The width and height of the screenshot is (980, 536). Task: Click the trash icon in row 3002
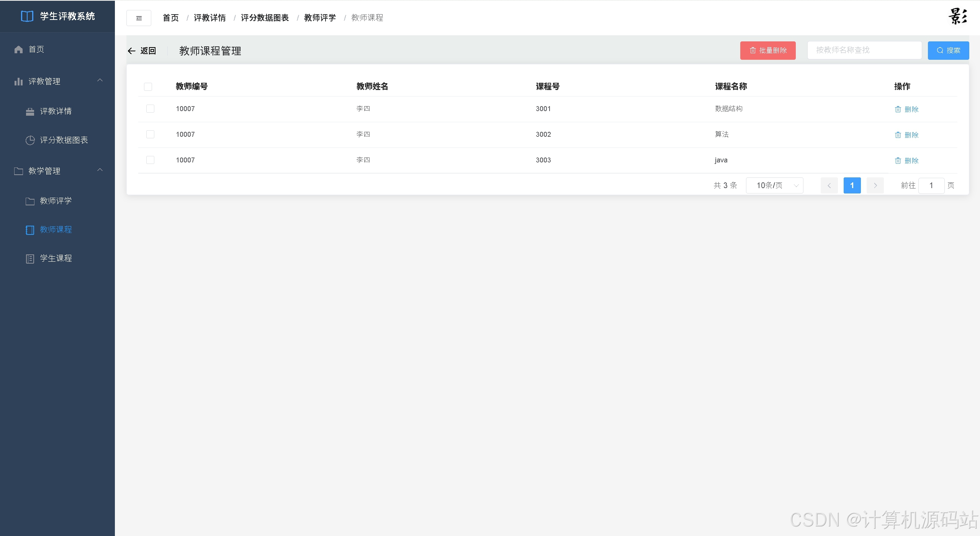pyautogui.click(x=898, y=135)
